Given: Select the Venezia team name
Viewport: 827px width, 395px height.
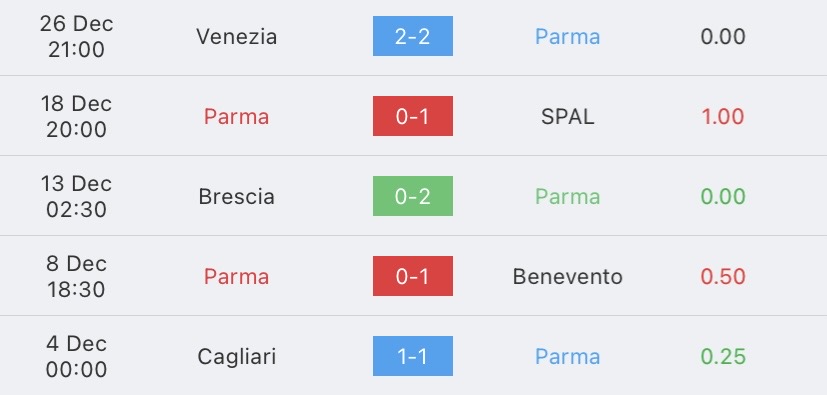Looking at the screenshot, I should 236,36.
